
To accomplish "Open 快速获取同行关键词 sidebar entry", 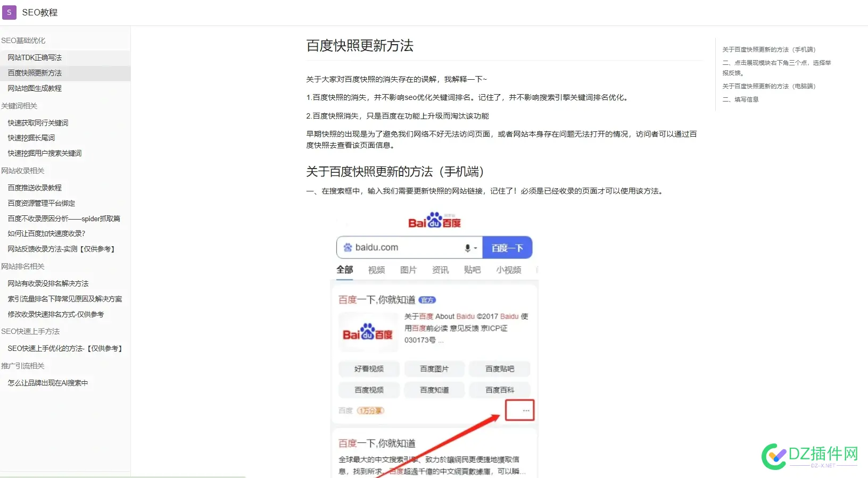I will pos(38,123).
